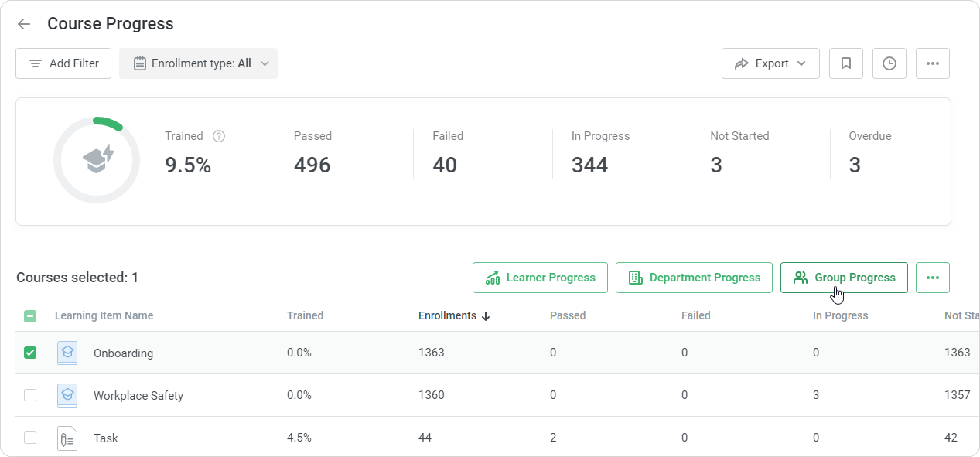The image size is (980, 457).
Task: Click the back arrow beside Course Progress
Action: [24, 24]
